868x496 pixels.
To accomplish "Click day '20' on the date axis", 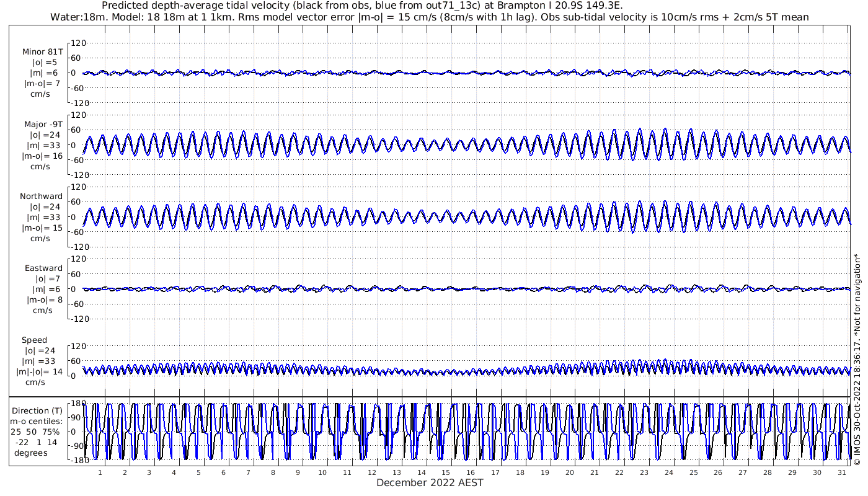I will (x=569, y=472).
